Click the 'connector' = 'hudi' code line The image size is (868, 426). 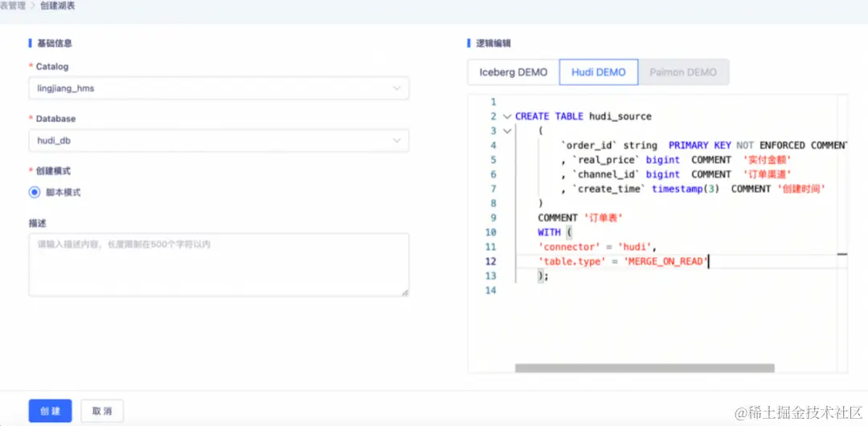pyautogui.click(x=596, y=247)
